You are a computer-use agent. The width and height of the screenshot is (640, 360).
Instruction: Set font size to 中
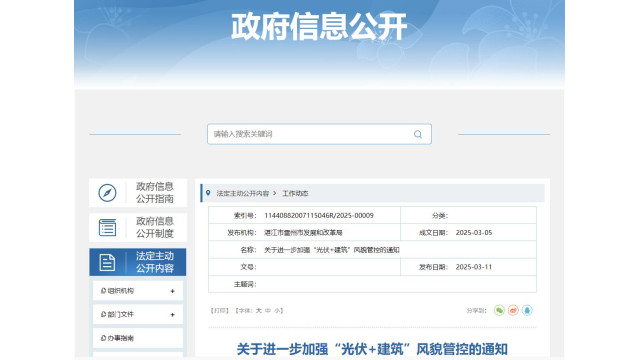point(268,311)
